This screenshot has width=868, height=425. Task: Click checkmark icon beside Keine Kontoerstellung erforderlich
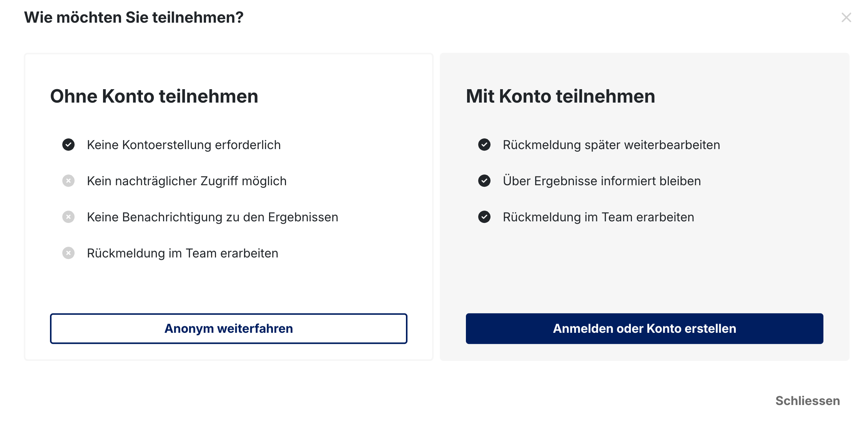[x=68, y=145]
